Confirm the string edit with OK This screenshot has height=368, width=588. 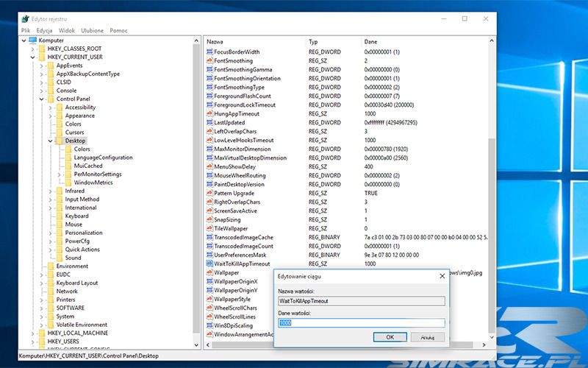(390, 336)
